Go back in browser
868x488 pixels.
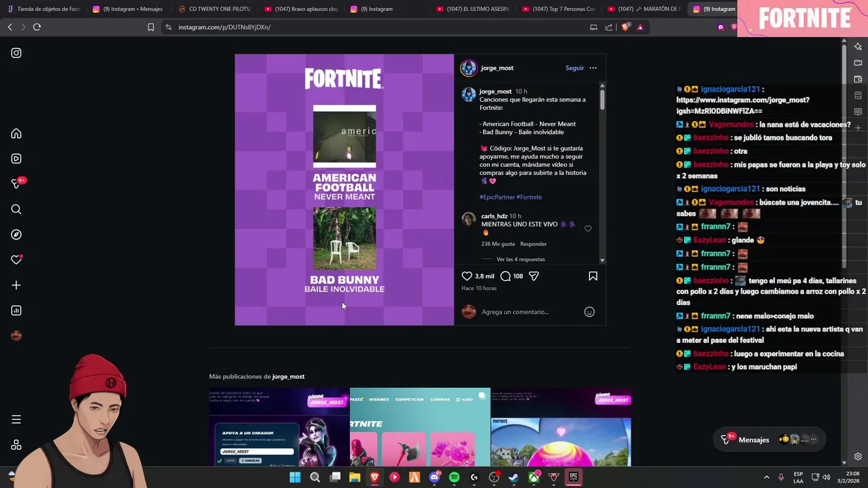(9, 27)
